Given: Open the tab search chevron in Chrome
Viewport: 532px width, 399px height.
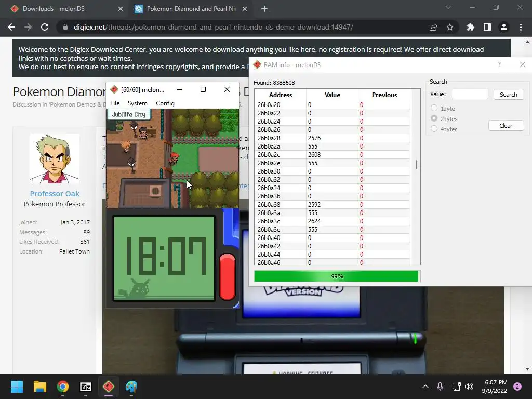Looking at the screenshot, I should tap(448, 7).
